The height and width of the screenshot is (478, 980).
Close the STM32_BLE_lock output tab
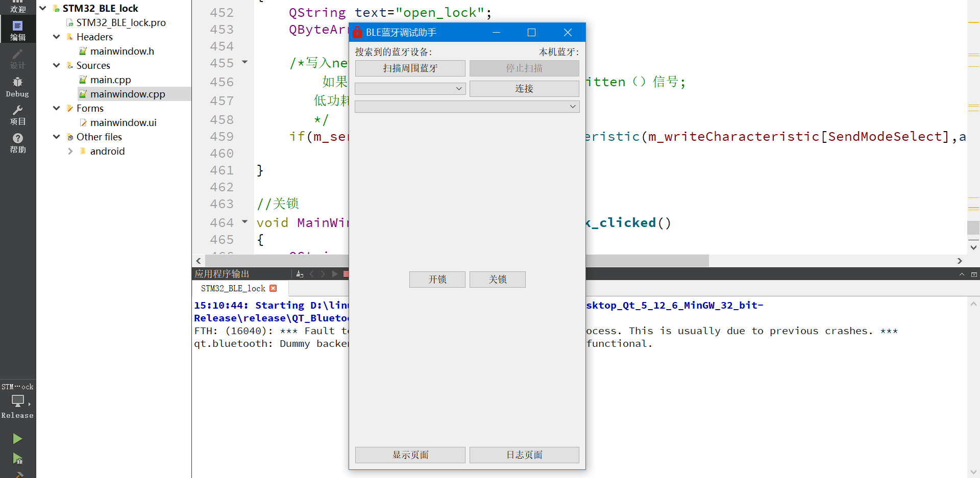pyautogui.click(x=273, y=288)
